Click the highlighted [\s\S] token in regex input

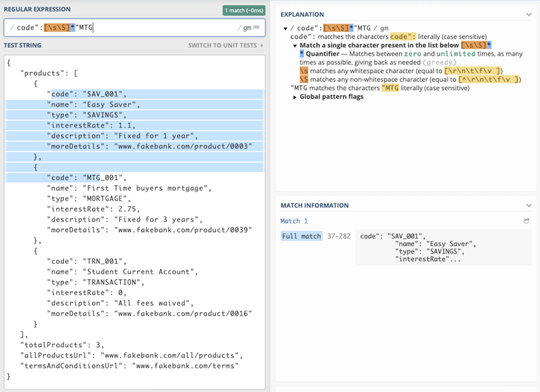click(x=56, y=28)
